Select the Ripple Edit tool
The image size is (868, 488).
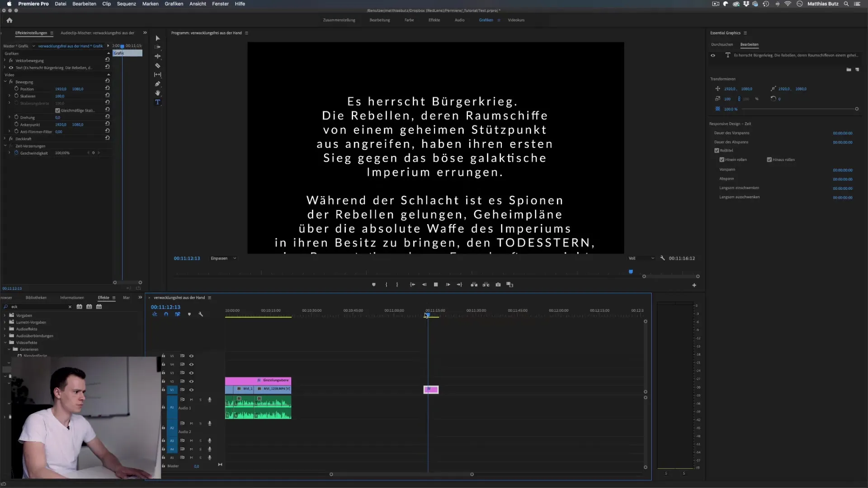tap(157, 56)
